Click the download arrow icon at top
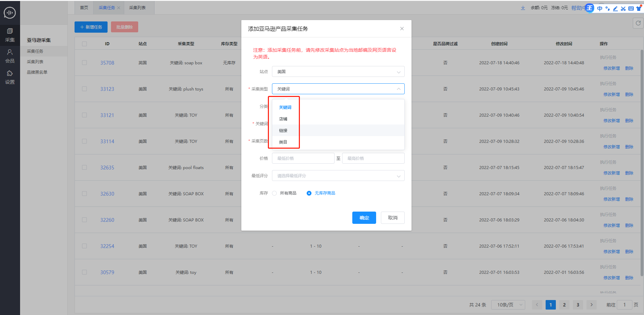Screen dimensions: 644x315 [523, 8]
